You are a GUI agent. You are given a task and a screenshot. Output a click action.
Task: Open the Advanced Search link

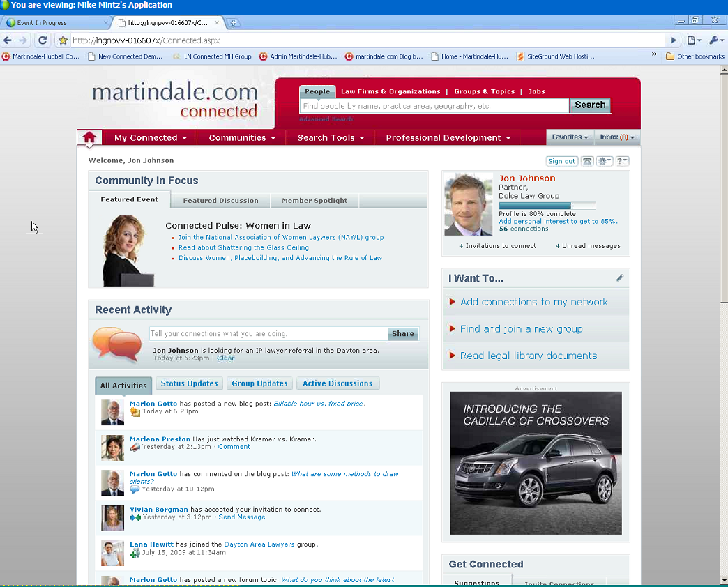click(x=326, y=119)
